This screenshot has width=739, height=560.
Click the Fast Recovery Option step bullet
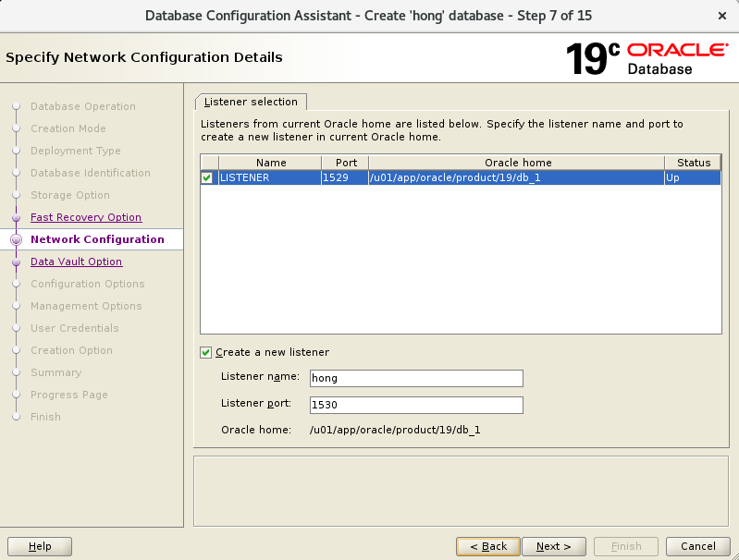(x=17, y=217)
